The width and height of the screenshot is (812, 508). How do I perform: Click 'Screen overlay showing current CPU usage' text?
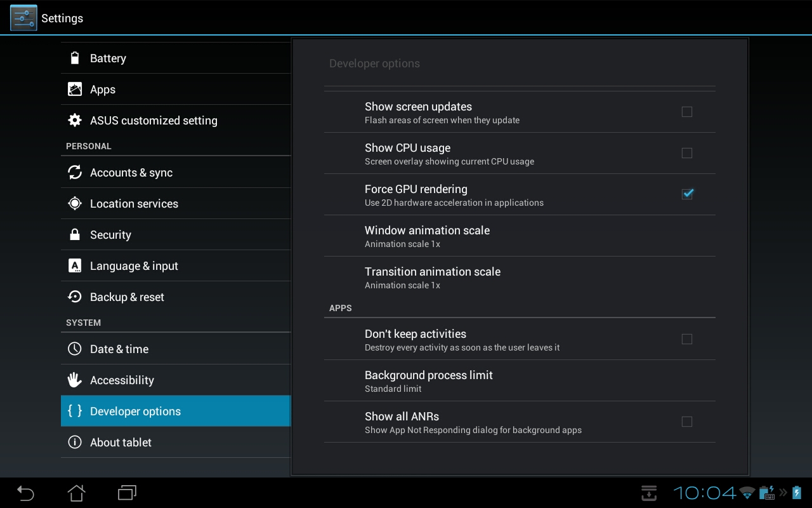tap(449, 161)
